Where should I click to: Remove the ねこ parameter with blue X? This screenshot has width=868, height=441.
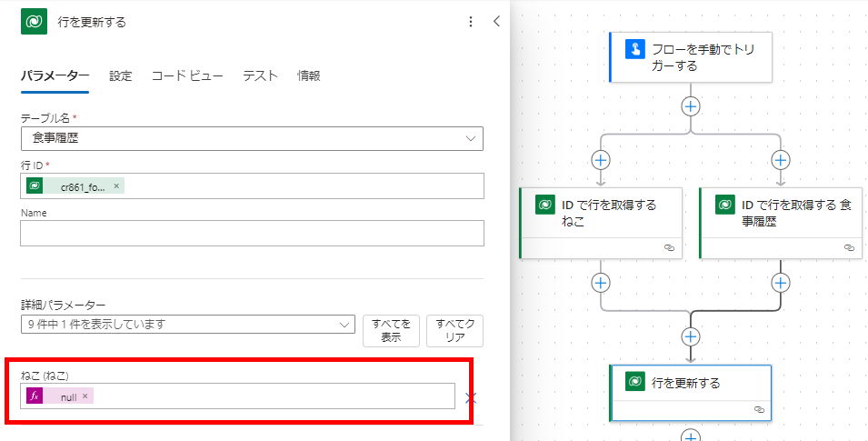pyautogui.click(x=471, y=397)
